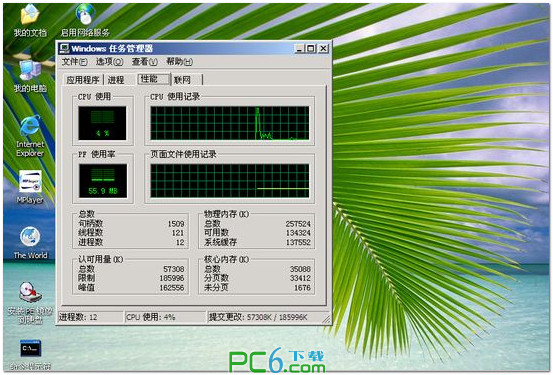Open the 文件(F) menu
This screenshot has height=375, width=553.
[x=74, y=62]
